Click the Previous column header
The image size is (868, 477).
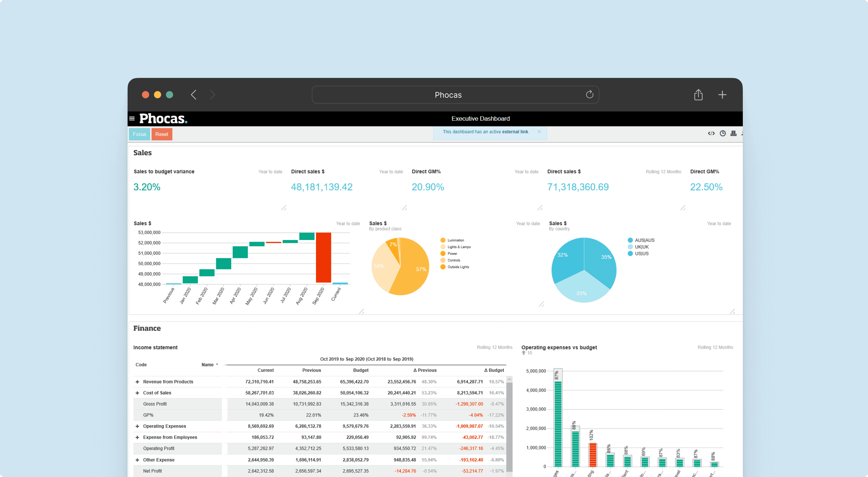[x=312, y=370]
